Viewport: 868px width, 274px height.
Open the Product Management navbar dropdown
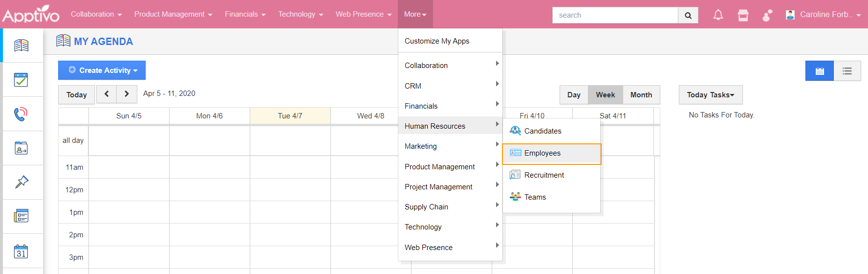tap(174, 14)
